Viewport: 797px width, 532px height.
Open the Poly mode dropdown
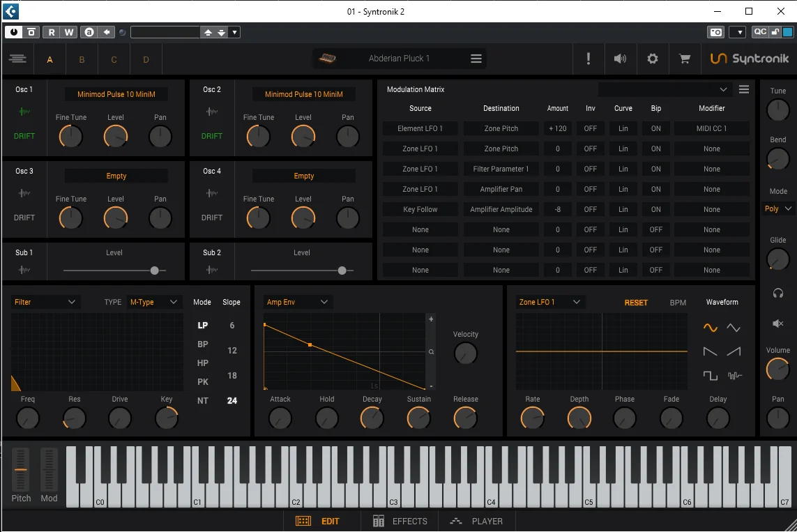click(777, 209)
